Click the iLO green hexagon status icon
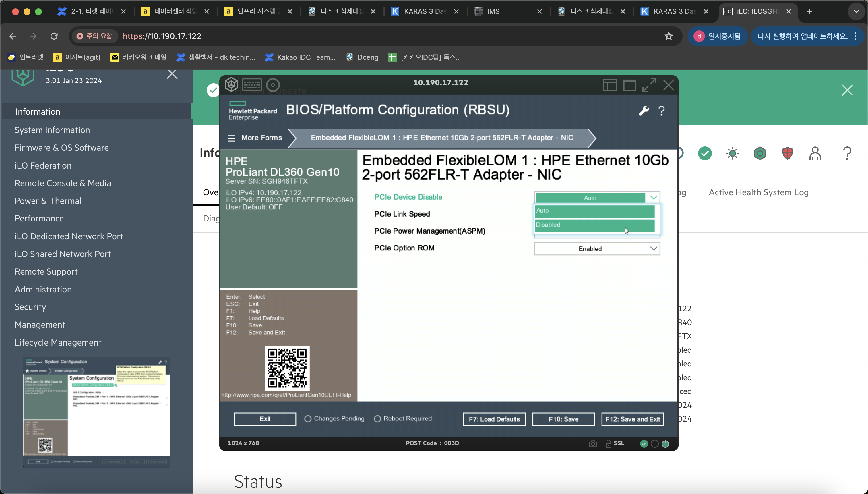This screenshot has height=494, width=868. [760, 153]
